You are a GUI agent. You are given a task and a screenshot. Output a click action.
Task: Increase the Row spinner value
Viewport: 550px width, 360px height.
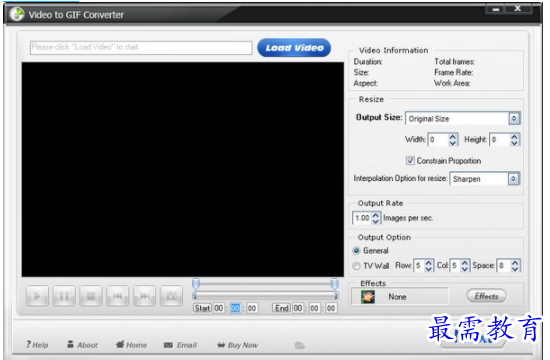[x=429, y=262]
